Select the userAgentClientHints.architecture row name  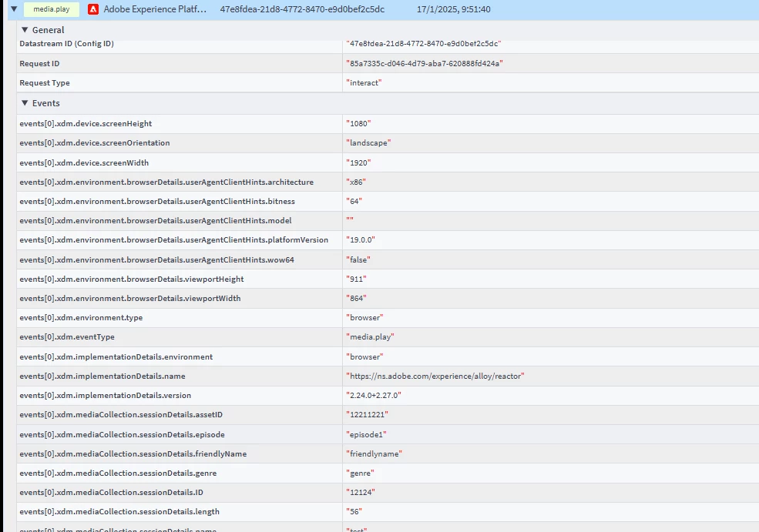tap(166, 182)
